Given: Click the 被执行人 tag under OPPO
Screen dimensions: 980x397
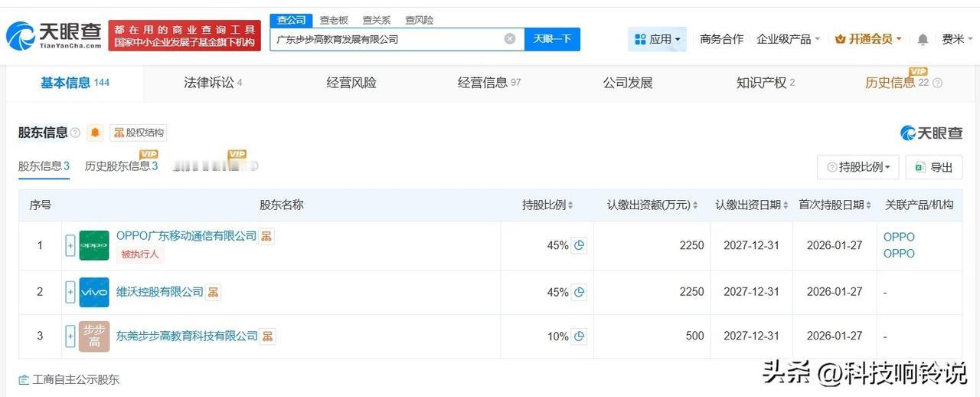Looking at the screenshot, I should [140, 254].
